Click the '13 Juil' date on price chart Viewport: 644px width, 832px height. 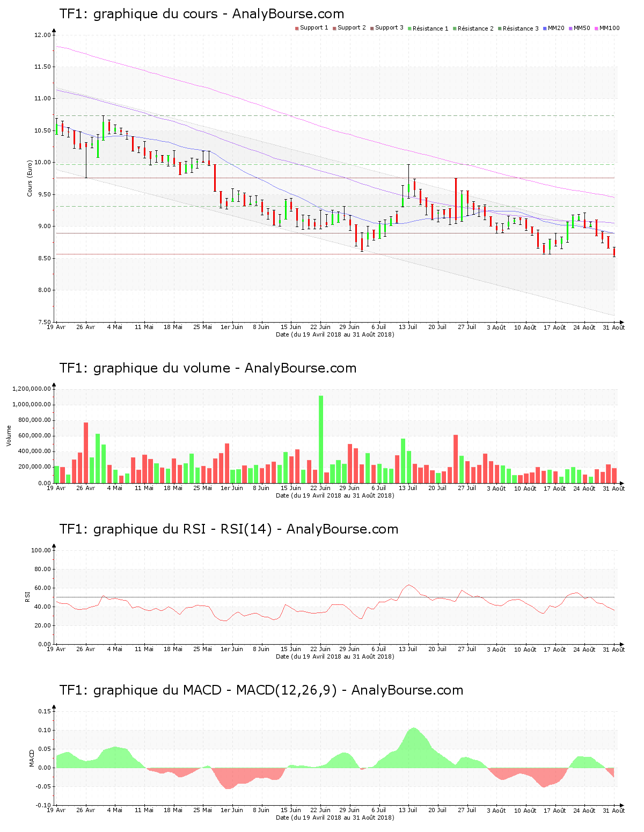(408, 327)
